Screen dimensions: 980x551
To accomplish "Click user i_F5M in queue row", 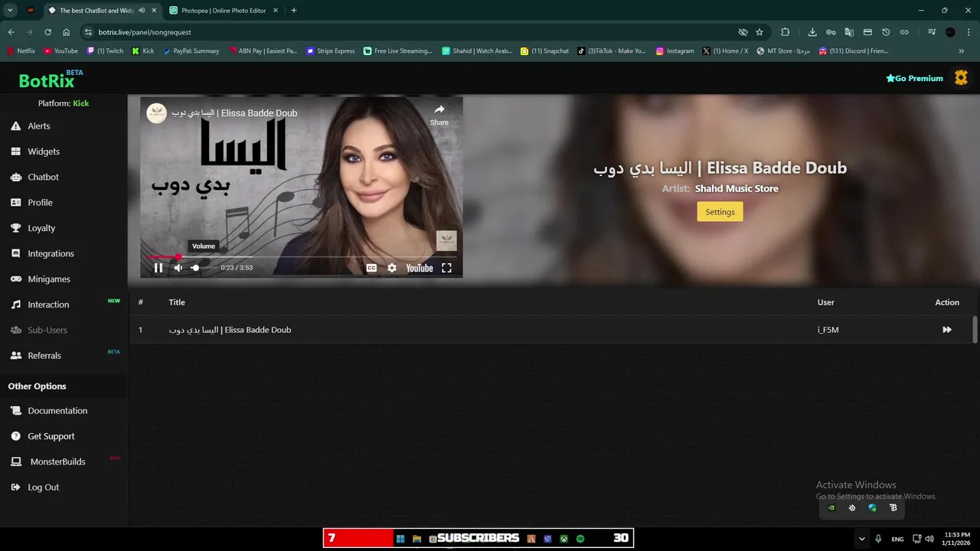I will point(828,330).
